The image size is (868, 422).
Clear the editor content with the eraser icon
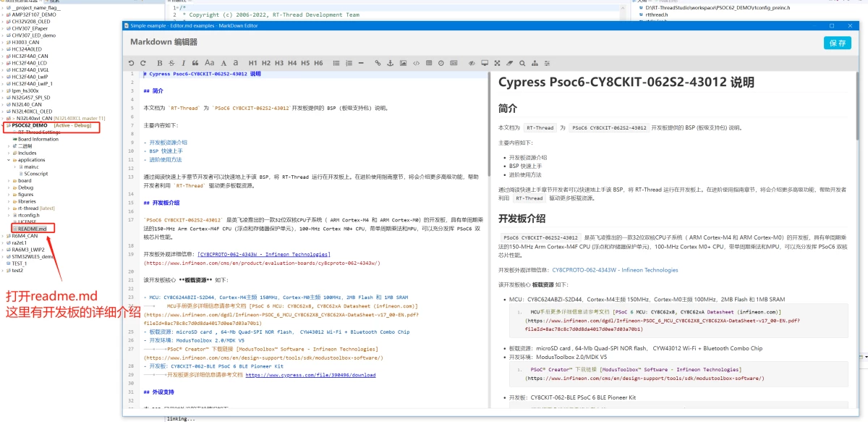510,63
